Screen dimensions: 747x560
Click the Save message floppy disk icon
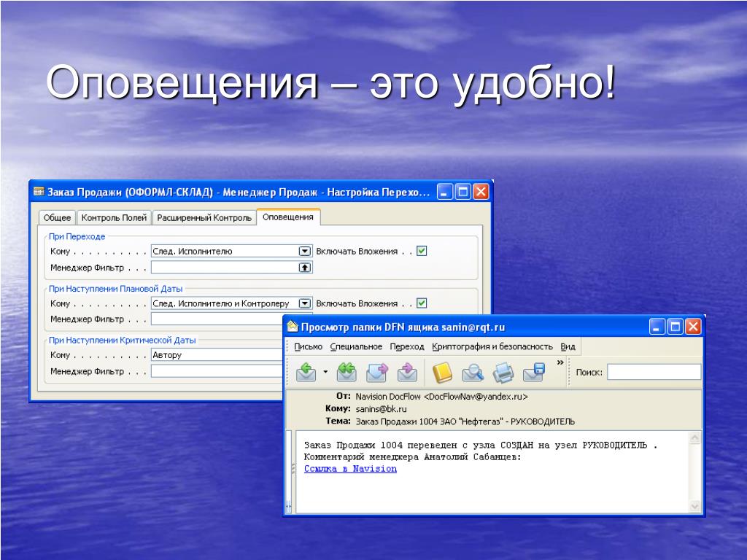533,372
